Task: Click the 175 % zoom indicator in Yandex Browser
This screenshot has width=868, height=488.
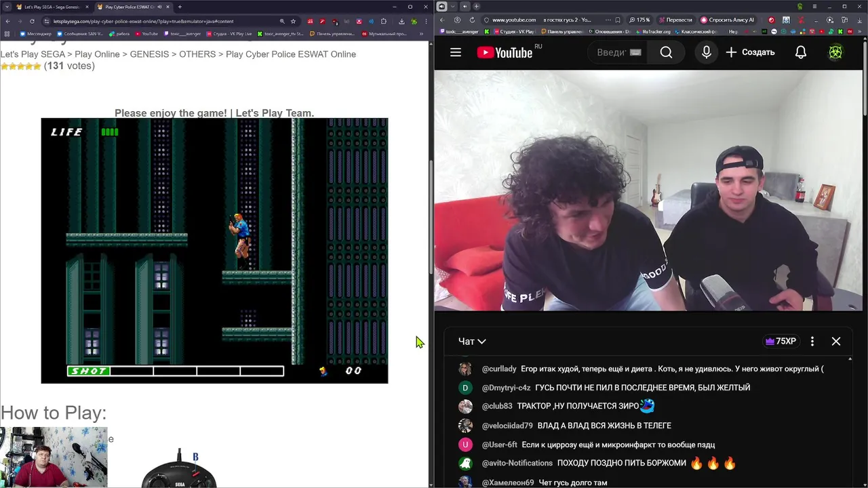Action: 639,20
